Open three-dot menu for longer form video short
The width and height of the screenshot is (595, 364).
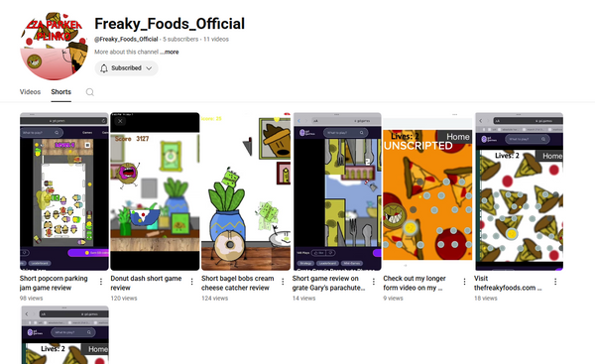(x=464, y=282)
